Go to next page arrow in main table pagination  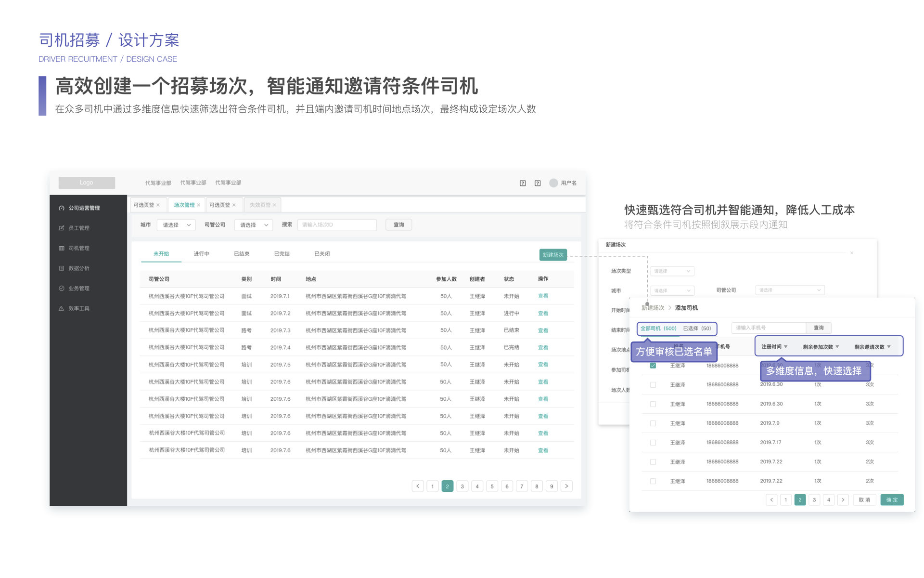pos(566,486)
